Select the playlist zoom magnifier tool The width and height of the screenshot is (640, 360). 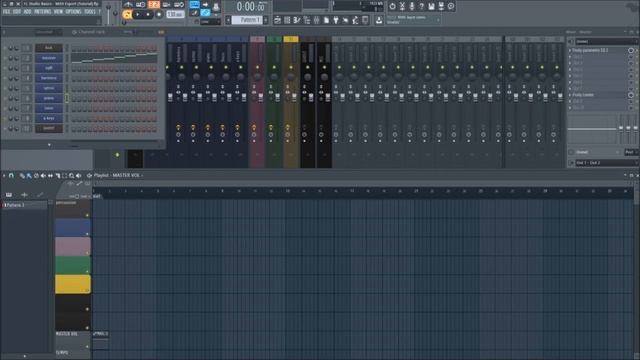pos(71,176)
